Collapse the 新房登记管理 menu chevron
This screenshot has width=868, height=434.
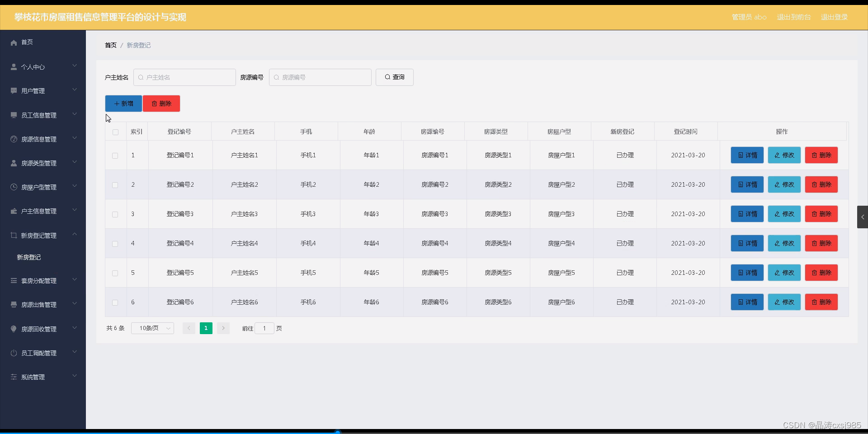click(75, 234)
